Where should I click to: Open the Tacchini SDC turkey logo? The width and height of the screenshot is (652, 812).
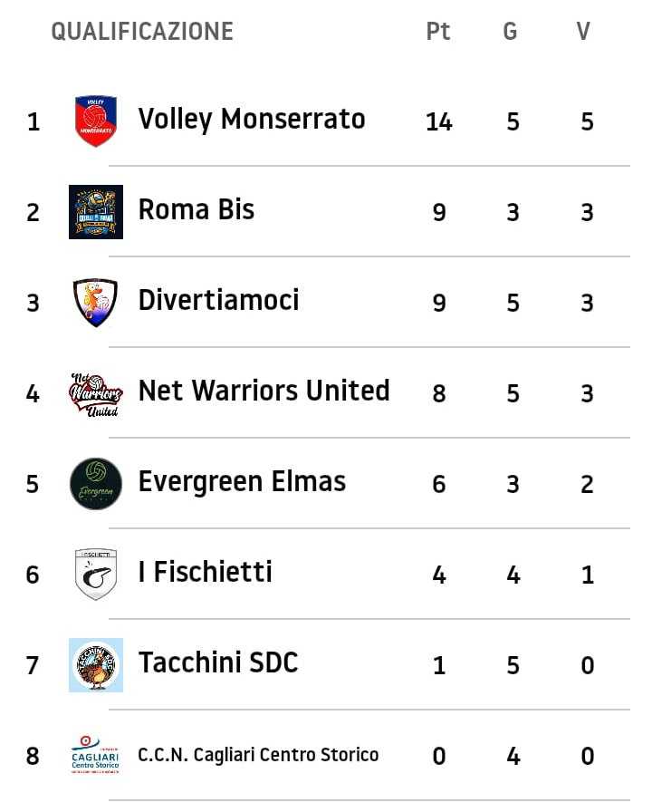95,664
